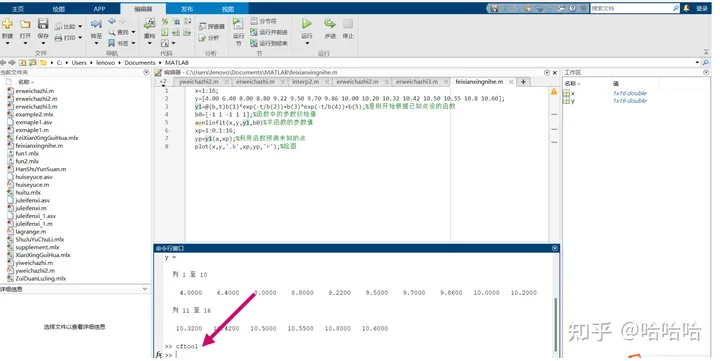
Task: Click the blue back navigation arrow in ribbon
Action: click(112, 21)
